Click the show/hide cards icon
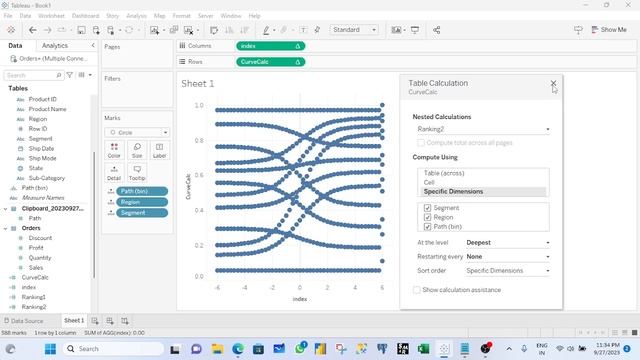Viewport: 640px width, 360px height. (x=396, y=30)
